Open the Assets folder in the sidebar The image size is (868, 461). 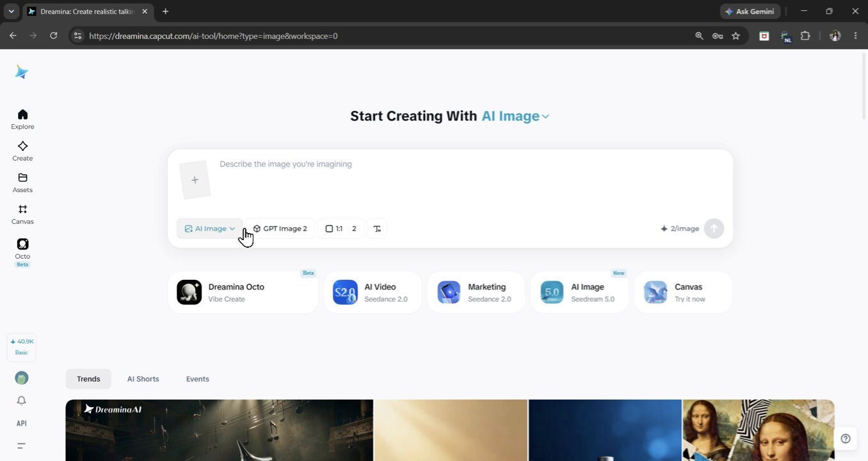pyautogui.click(x=22, y=182)
